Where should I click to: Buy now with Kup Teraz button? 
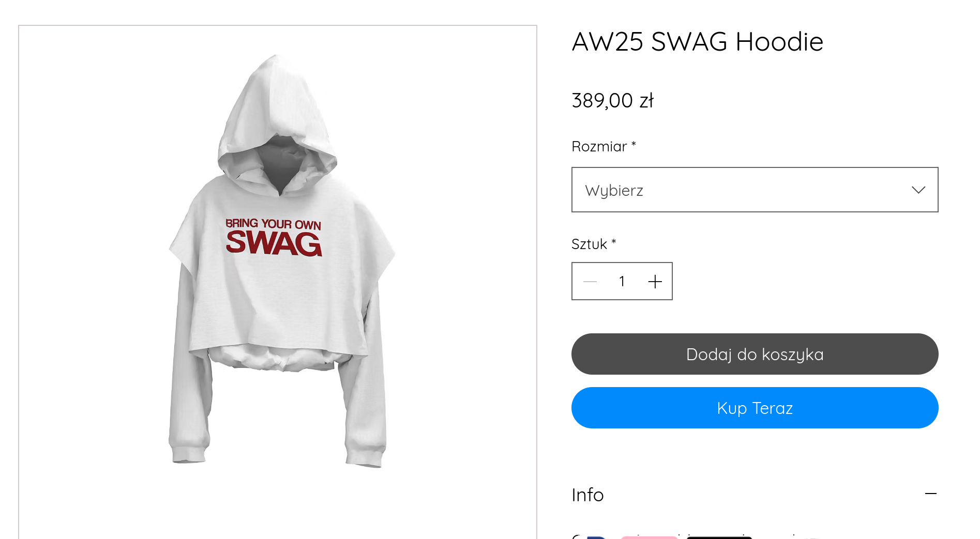[x=755, y=408]
